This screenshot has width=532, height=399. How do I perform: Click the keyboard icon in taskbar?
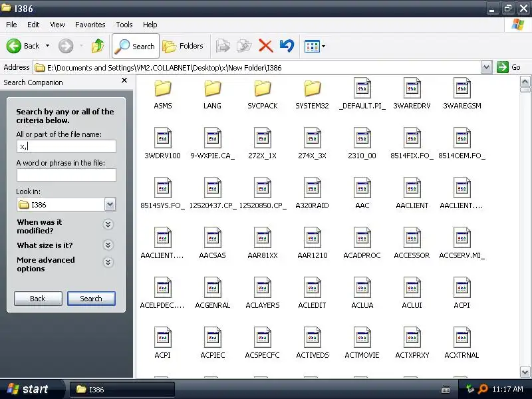[446, 390]
